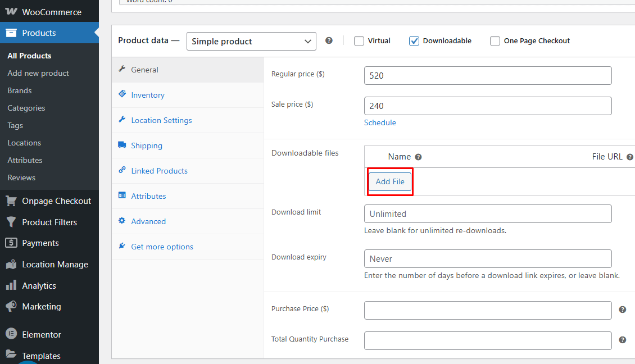Click the help icon beside Product data dropdown
The height and width of the screenshot is (364, 635).
329,40
